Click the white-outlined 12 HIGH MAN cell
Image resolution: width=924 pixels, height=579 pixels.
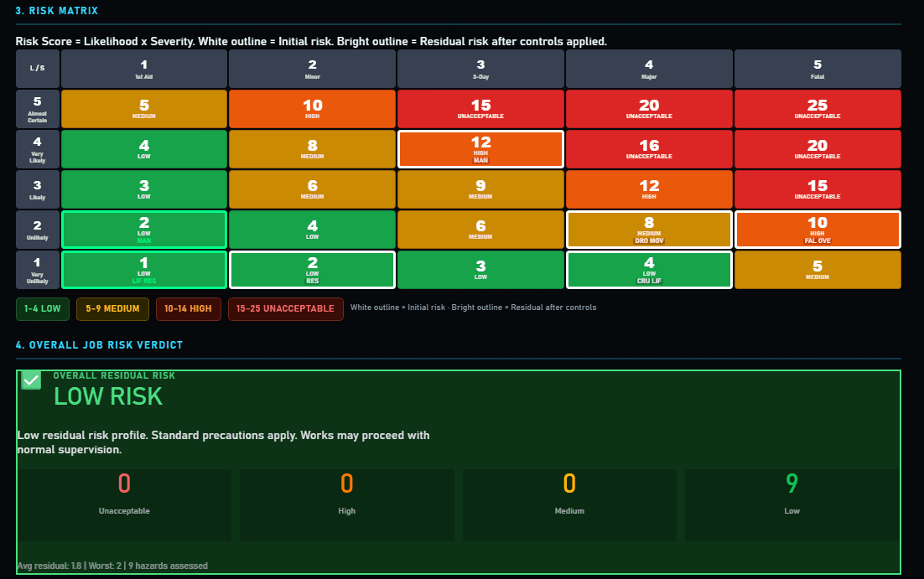480,148
